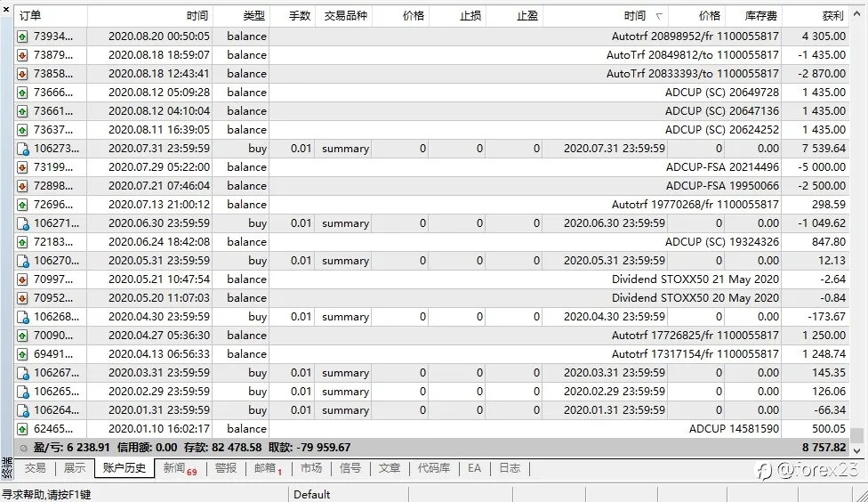Click the Default profile in status bar
Screen dimensions: 868x502
[311, 494]
